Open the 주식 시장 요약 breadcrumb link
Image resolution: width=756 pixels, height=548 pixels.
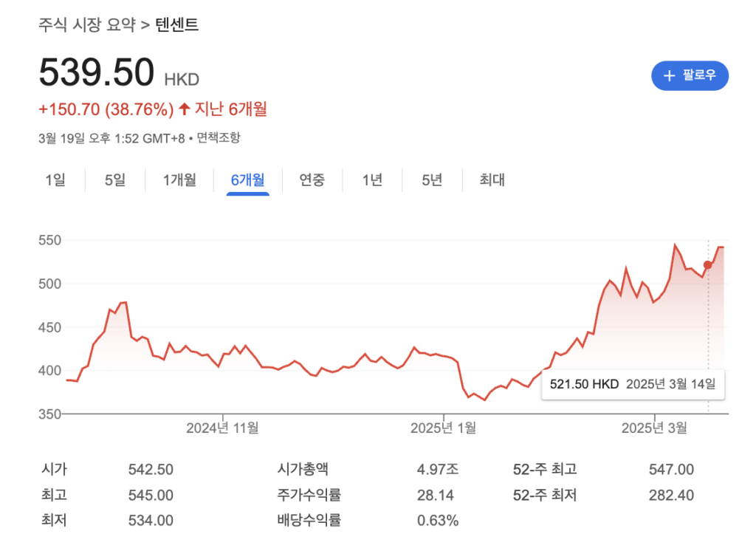click(x=86, y=25)
